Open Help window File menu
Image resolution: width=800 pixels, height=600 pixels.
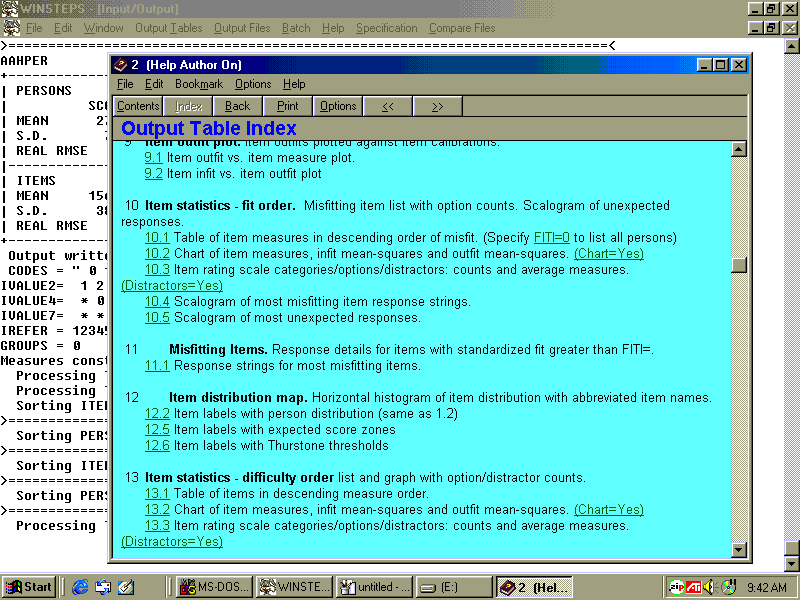click(x=125, y=84)
